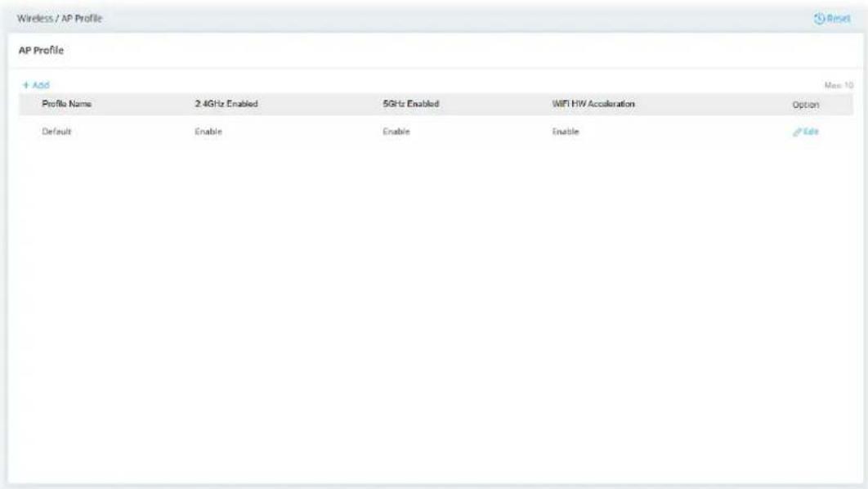
Task: Click the WiFi HW Acceleration column header
Action: click(593, 104)
